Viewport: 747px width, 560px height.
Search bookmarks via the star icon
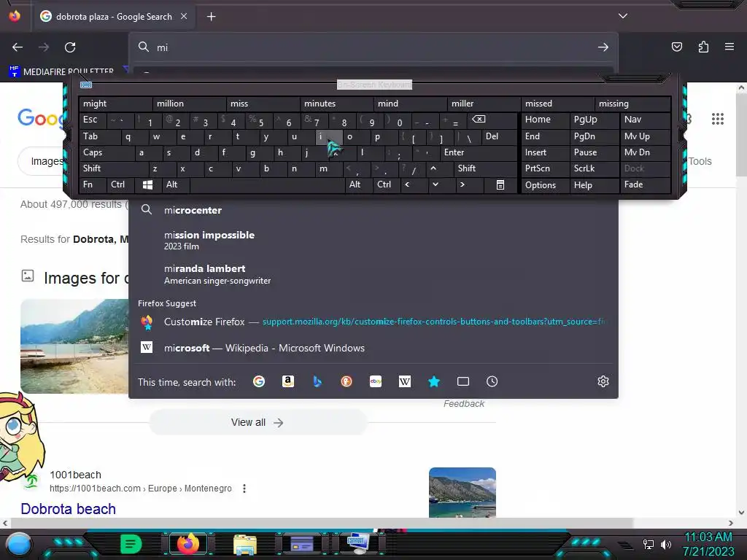pyautogui.click(x=434, y=381)
